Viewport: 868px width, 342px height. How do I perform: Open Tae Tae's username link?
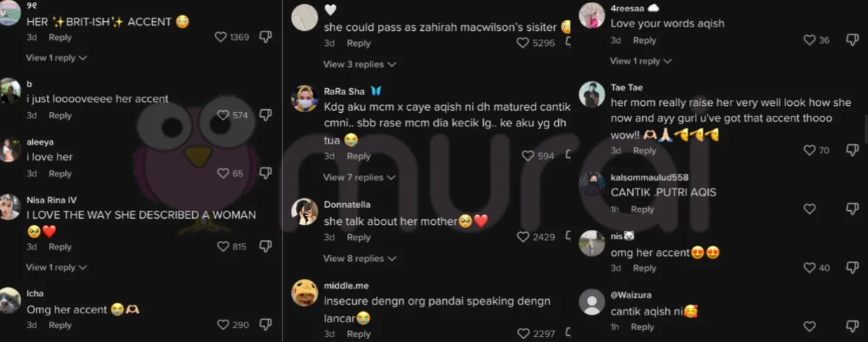tap(627, 88)
